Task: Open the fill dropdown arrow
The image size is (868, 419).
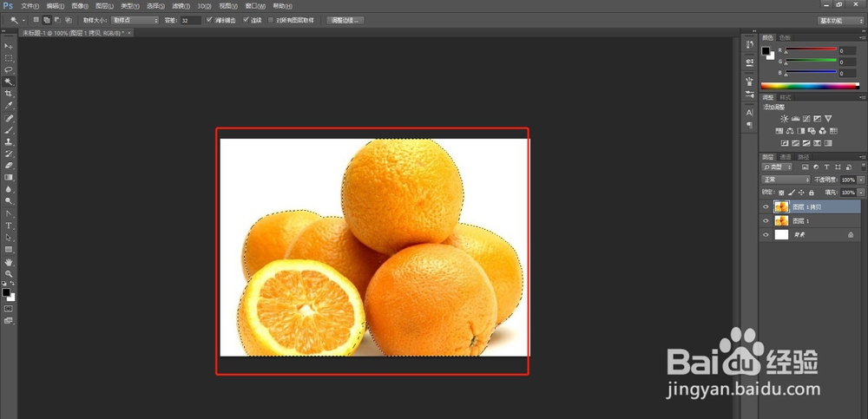Action: pos(861,193)
